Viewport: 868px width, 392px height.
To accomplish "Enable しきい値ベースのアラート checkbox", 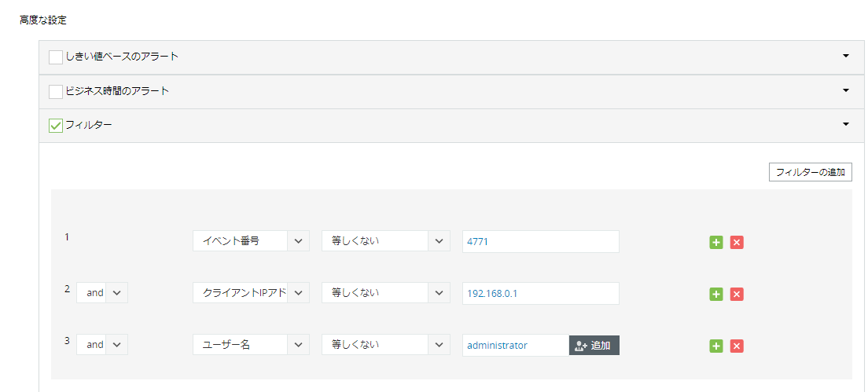I will click(x=56, y=57).
